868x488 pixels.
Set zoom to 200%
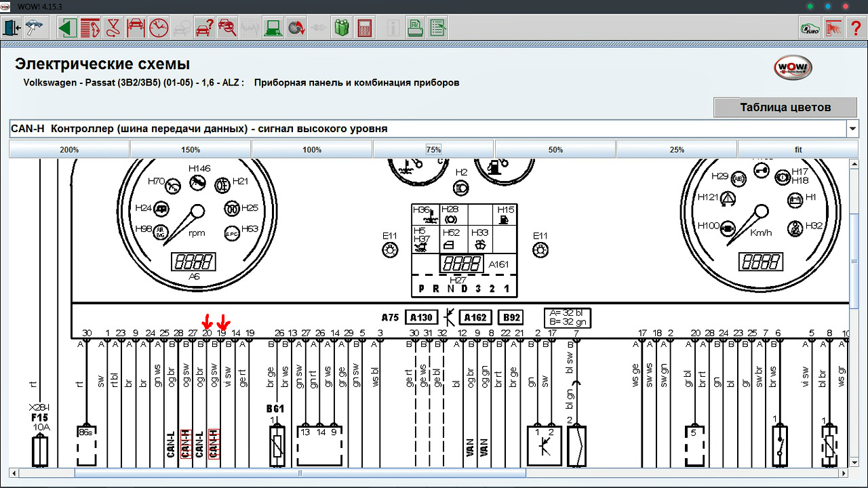[69, 150]
